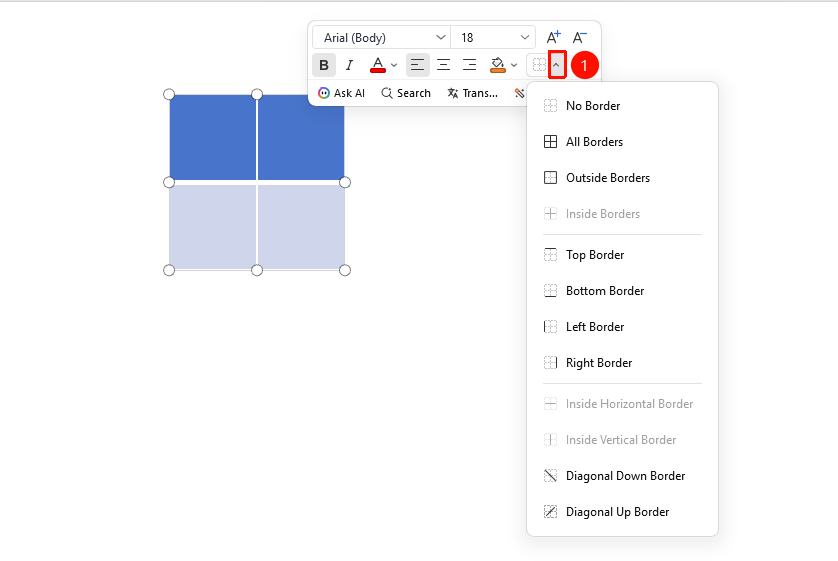Collapse the borders dropdown chevron

[556, 65]
